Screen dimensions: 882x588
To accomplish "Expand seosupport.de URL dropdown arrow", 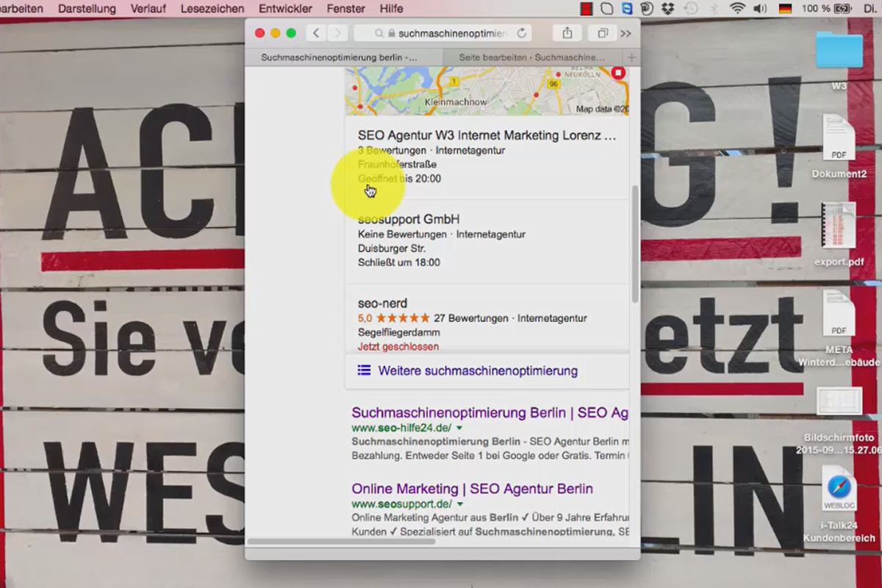I will coord(460,504).
